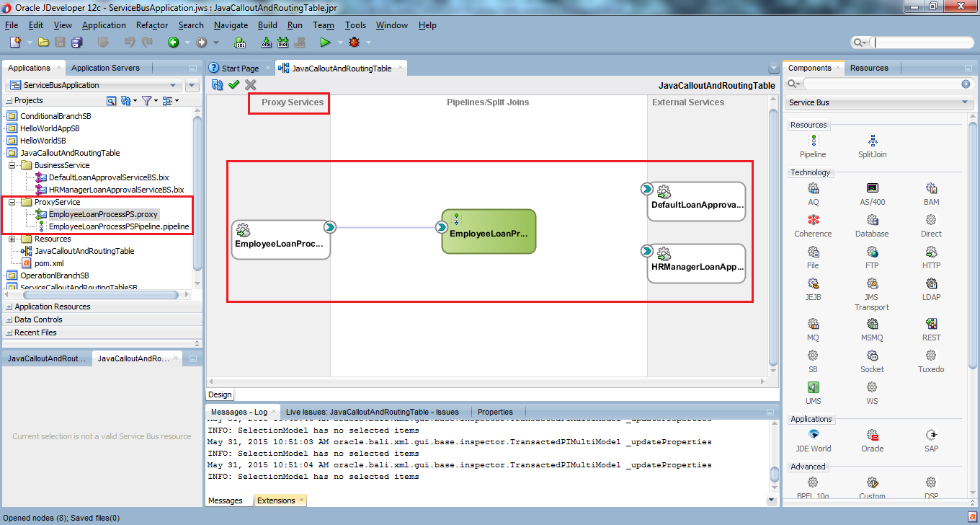Click the DefaultLoanApprova external service node
The width and height of the screenshot is (980, 525).
pos(696,201)
